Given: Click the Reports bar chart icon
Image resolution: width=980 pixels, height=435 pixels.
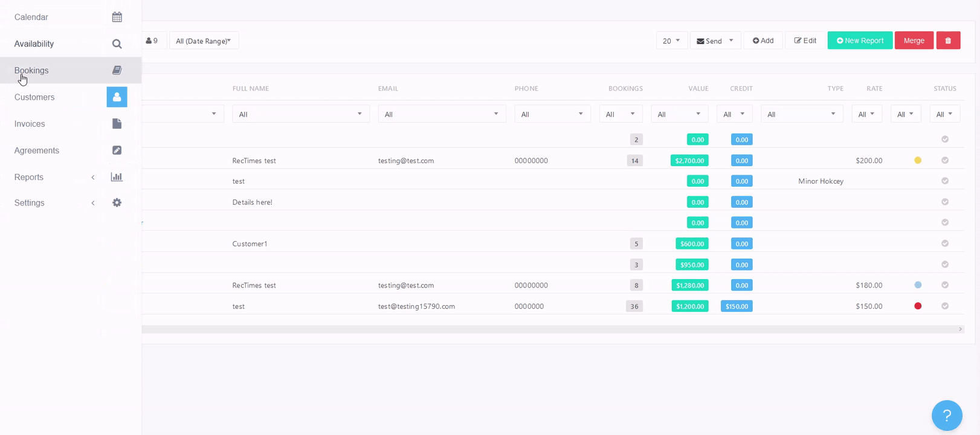Looking at the screenshot, I should 117,177.
